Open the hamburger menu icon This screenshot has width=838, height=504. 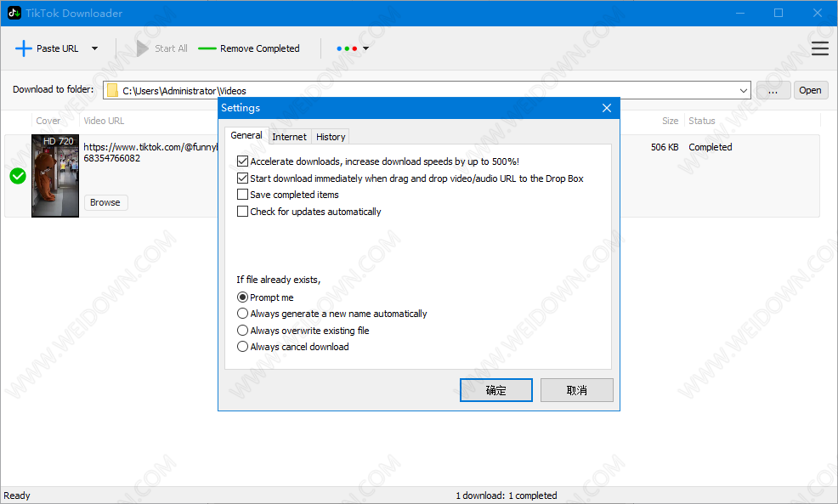tap(820, 48)
